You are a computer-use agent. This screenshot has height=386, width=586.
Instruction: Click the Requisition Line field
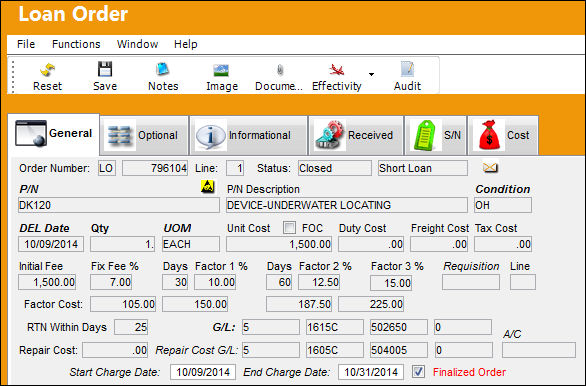[x=523, y=282]
